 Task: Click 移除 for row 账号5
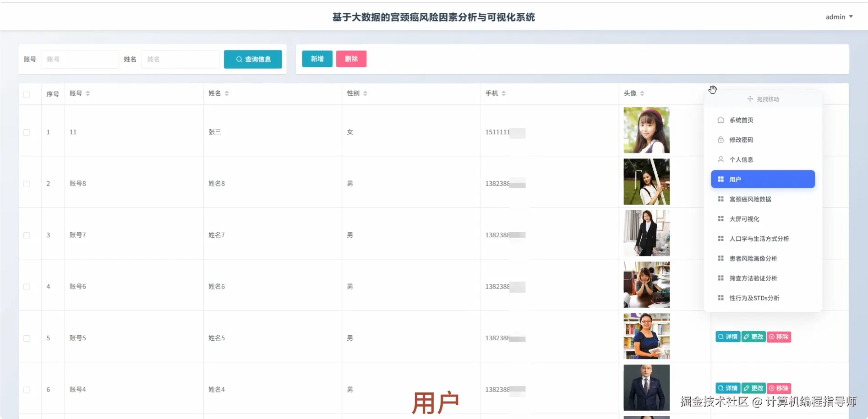coord(779,337)
